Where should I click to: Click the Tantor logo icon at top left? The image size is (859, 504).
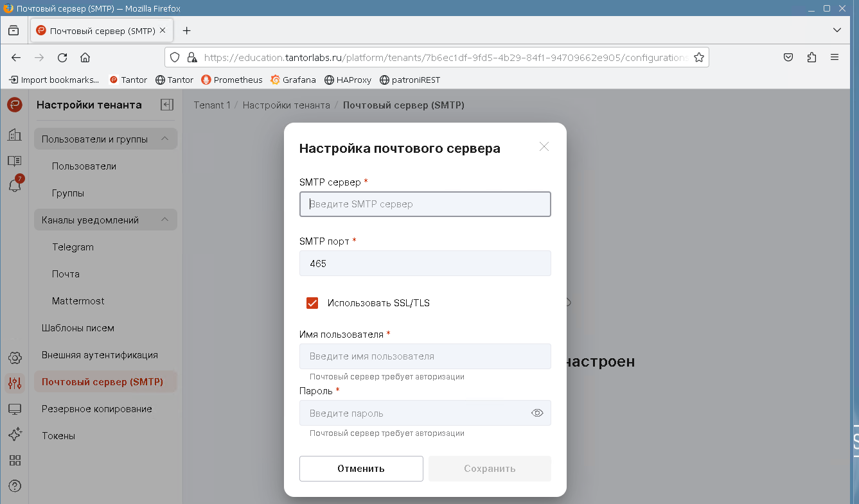click(x=14, y=105)
